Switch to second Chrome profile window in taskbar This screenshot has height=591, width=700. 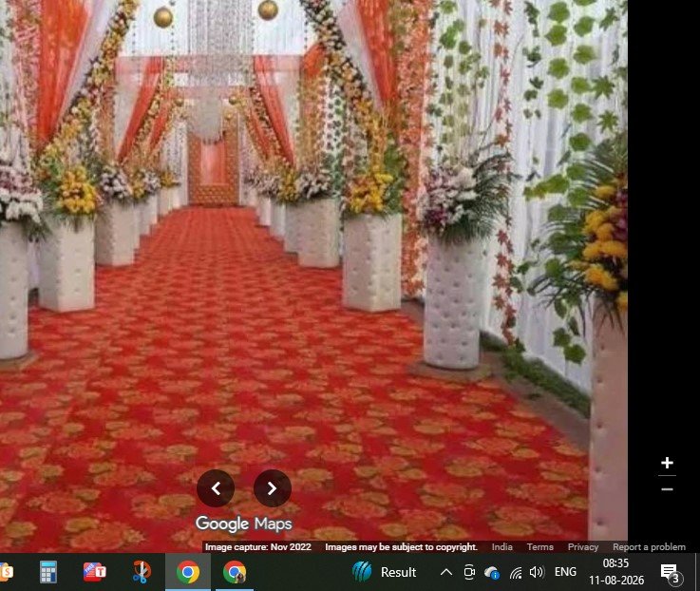(235, 572)
